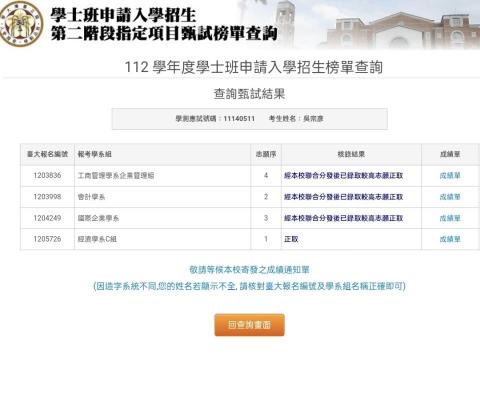Open 成績單 link for 會計學系 row

(x=450, y=197)
